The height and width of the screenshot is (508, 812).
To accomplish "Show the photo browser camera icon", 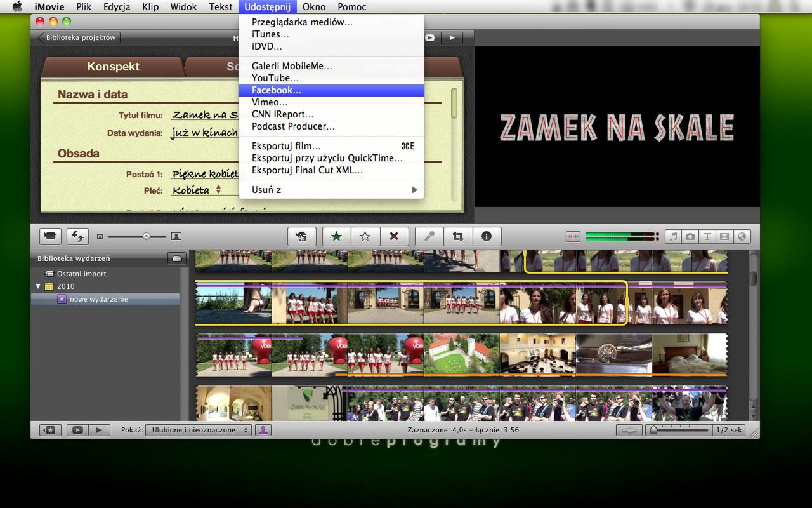I will click(x=690, y=236).
